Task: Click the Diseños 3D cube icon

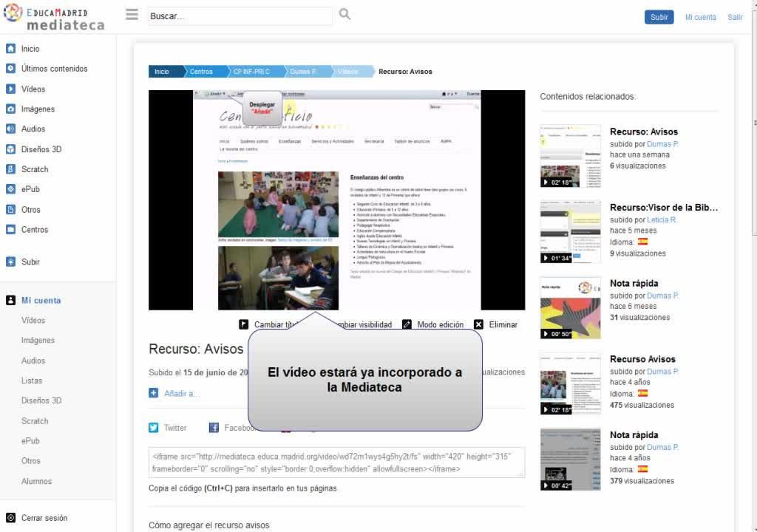Action: (10, 149)
